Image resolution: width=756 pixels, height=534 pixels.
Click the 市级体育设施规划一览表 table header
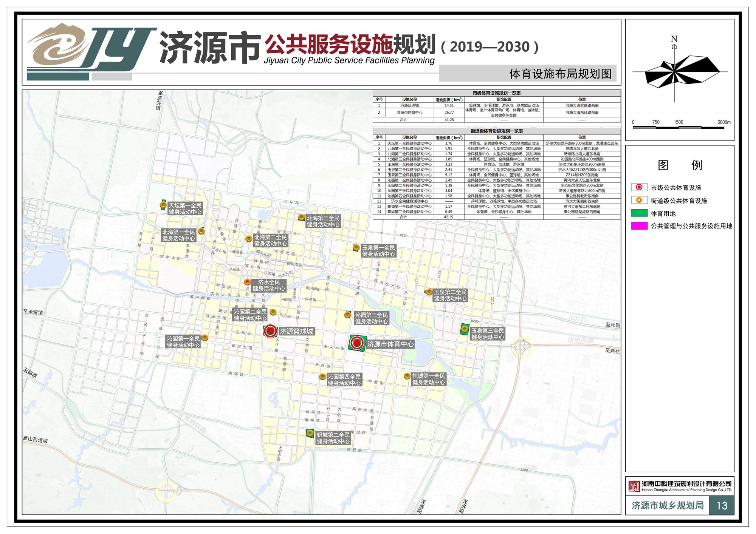497,93
